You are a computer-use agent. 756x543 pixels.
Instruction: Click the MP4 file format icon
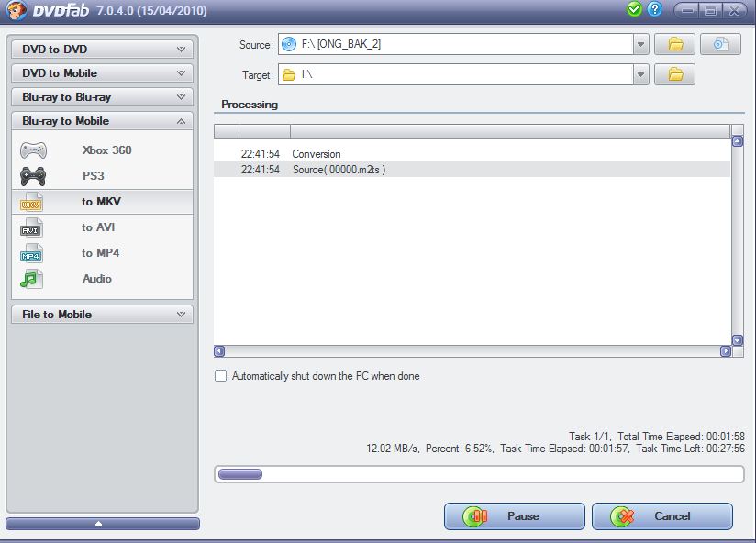coord(31,253)
